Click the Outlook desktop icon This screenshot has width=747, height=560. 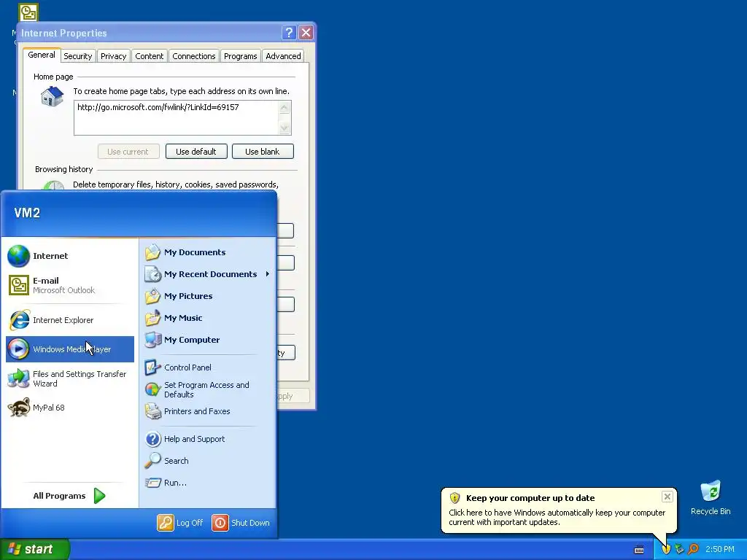click(x=28, y=12)
